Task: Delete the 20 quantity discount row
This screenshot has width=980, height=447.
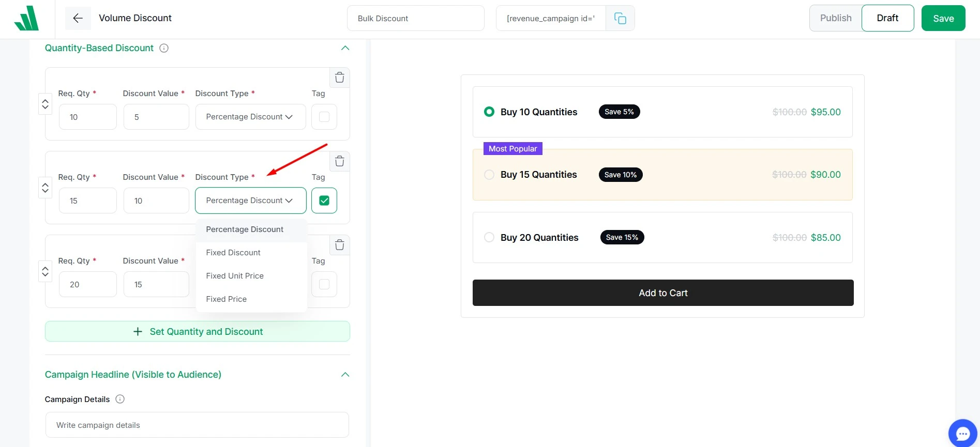Action: 340,245
